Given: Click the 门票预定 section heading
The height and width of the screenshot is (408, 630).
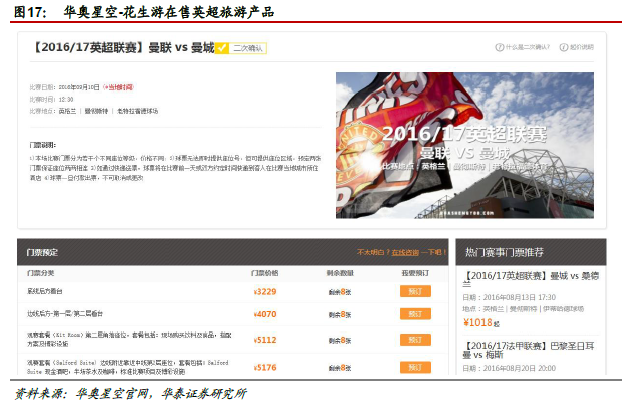Looking at the screenshot, I should tap(42, 252).
